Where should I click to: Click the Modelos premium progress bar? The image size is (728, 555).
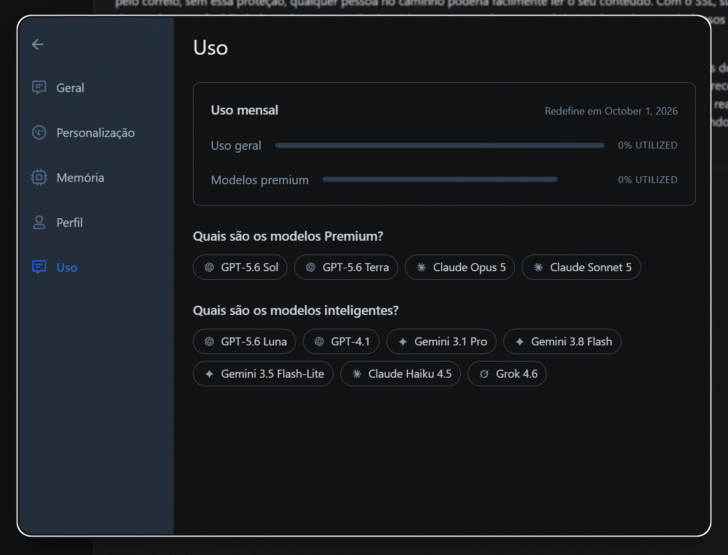[439, 179]
